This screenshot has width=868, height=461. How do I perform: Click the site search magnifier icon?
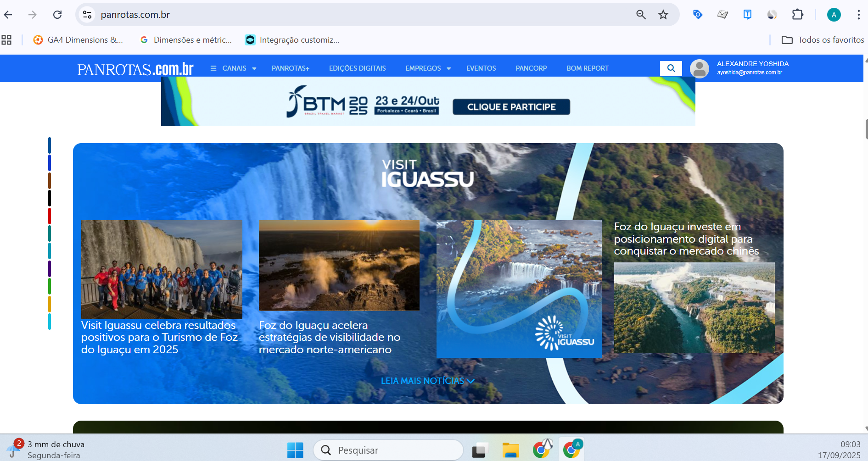(671, 68)
